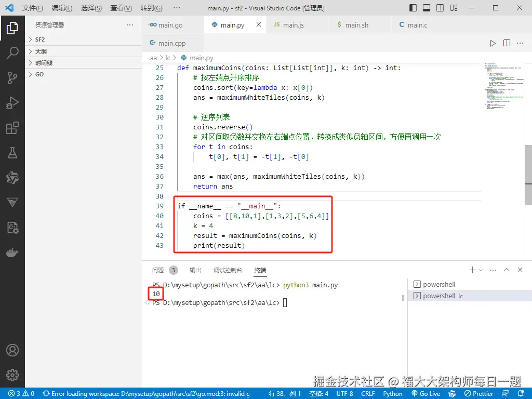Viewport: 532px width, 399px height.
Task: Click errors and warnings status bar indicator
Action: click(x=21, y=394)
